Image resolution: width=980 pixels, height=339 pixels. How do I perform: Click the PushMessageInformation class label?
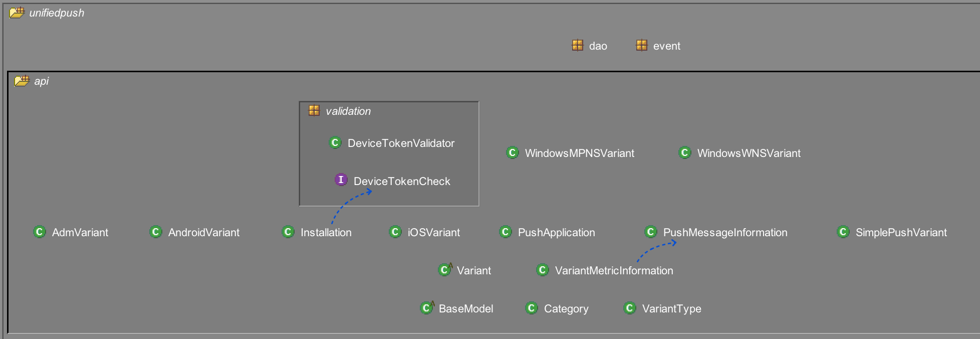pos(725,233)
